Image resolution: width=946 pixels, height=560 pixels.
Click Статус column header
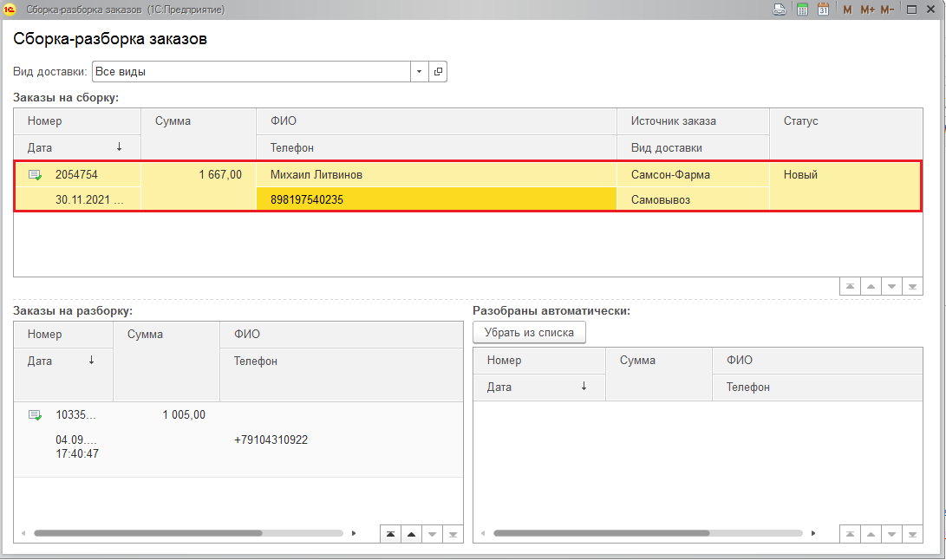(845, 121)
